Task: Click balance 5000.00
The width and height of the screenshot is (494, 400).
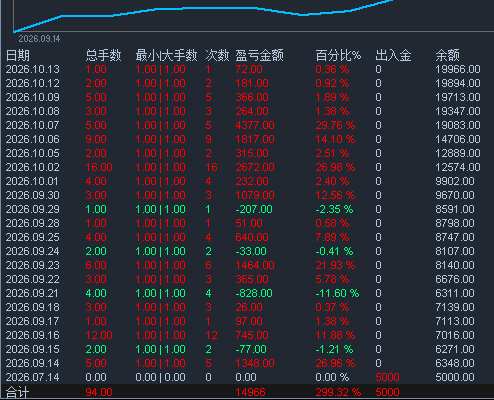Action: coord(455,377)
